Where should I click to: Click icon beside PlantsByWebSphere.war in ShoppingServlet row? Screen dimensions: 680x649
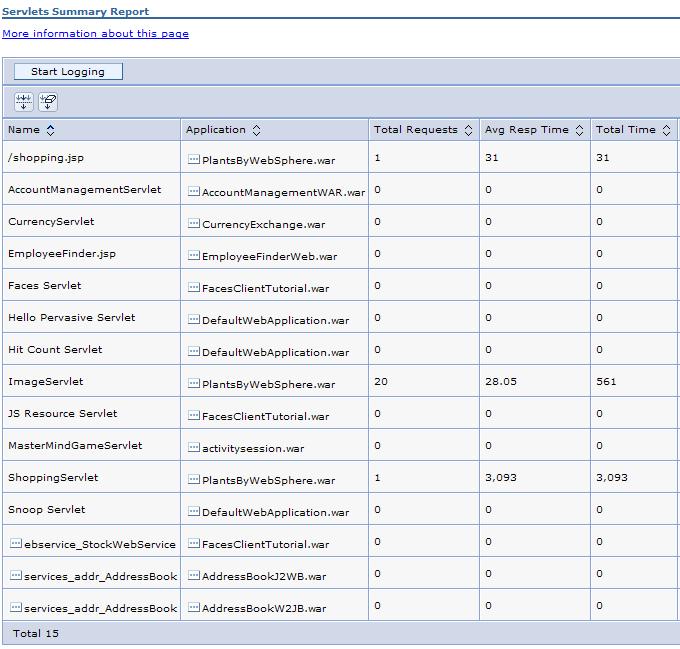[193, 479]
